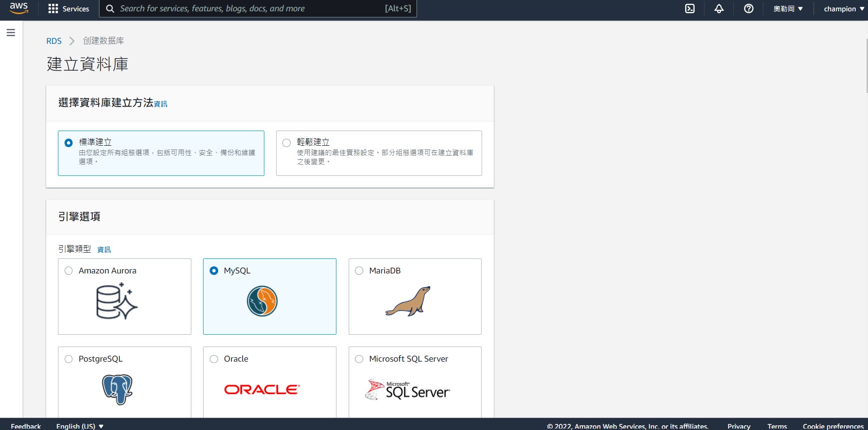Screen dimensions: 868x430
Task: Click the 引擎選項 section heading
Action: (x=79, y=216)
